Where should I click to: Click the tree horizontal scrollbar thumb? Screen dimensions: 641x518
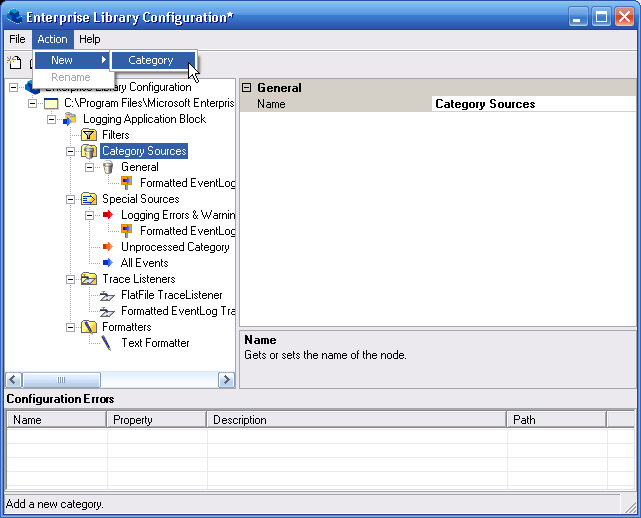[x=61, y=380]
